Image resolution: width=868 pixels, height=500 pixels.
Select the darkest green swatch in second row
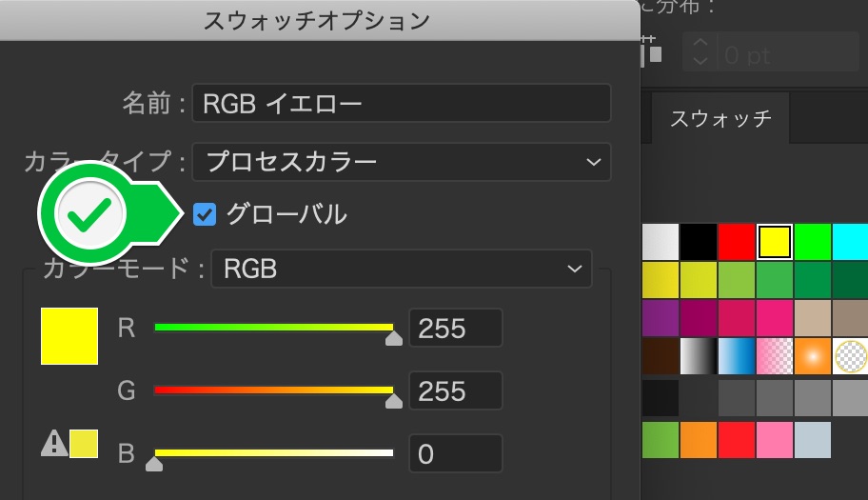(x=850, y=280)
